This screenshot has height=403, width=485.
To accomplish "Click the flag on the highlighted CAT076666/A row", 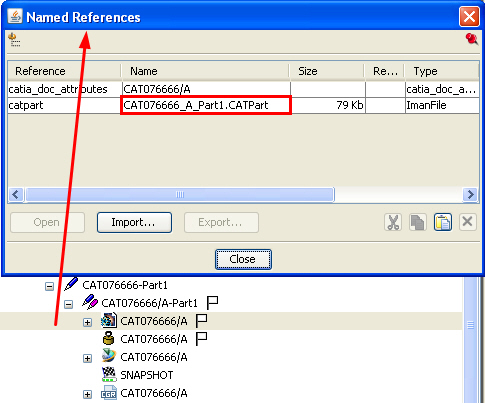I will tap(201, 321).
